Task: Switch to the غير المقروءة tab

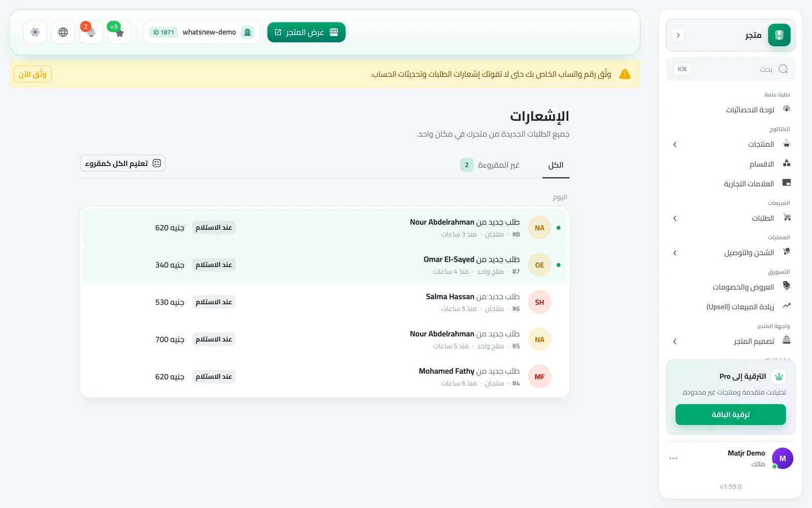Action: coord(490,165)
